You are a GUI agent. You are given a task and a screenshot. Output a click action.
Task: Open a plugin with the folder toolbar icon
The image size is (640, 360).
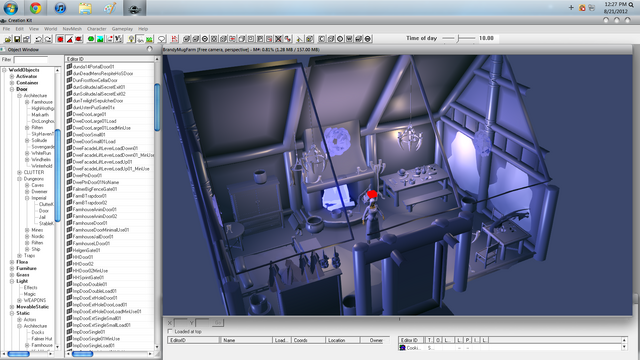click(x=8, y=39)
